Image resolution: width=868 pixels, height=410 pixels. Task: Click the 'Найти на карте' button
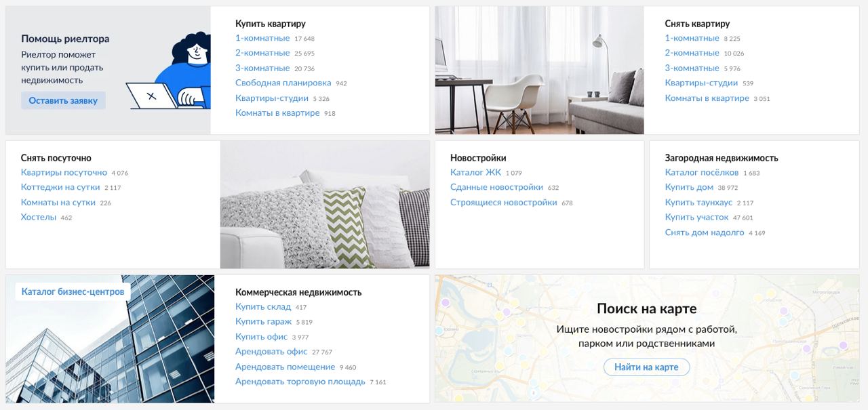pyautogui.click(x=646, y=367)
